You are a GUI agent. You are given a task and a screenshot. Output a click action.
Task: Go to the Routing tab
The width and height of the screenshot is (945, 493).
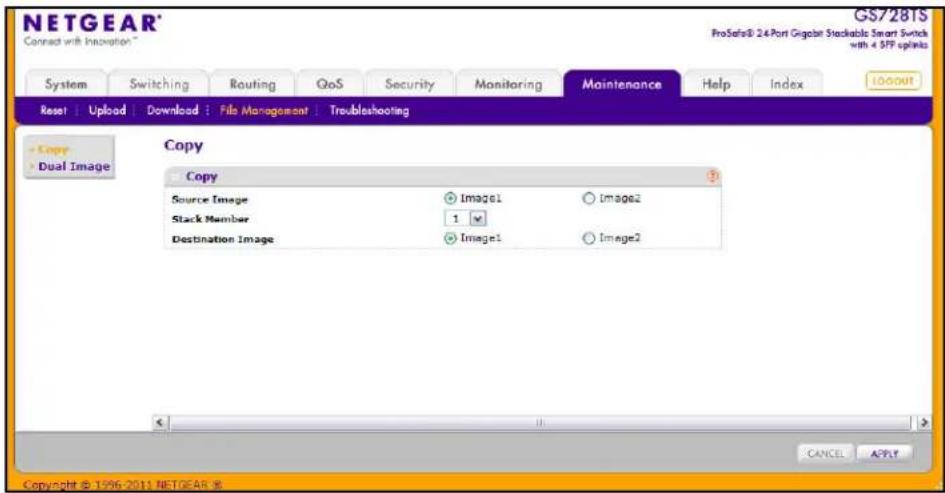[253, 84]
